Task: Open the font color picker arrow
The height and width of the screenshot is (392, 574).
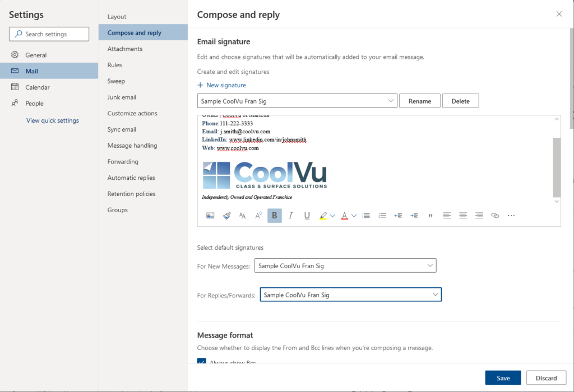Action: (x=354, y=216)
